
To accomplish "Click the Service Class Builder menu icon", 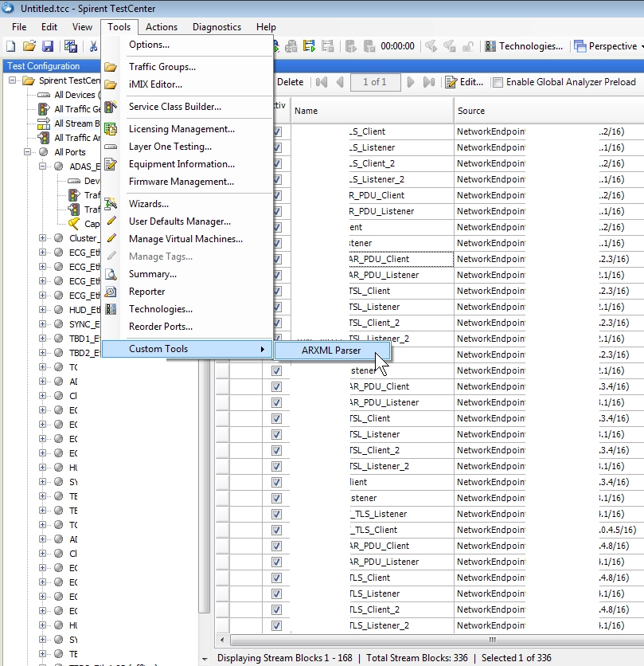I will pos(111,107).
